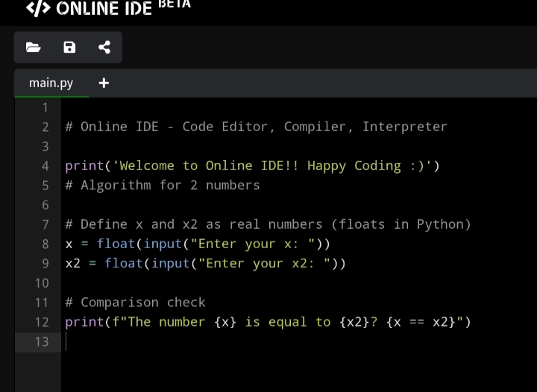537x392 pixels.
Task: Save the file with the floppy disk icon
Action: pyautogui.click(x=69, y=47)
